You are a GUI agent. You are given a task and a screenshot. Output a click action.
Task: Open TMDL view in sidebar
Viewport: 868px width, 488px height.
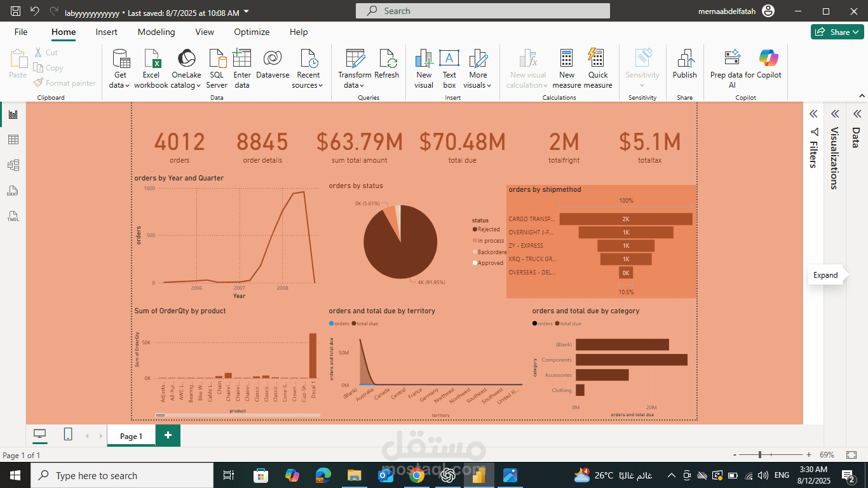13,216
